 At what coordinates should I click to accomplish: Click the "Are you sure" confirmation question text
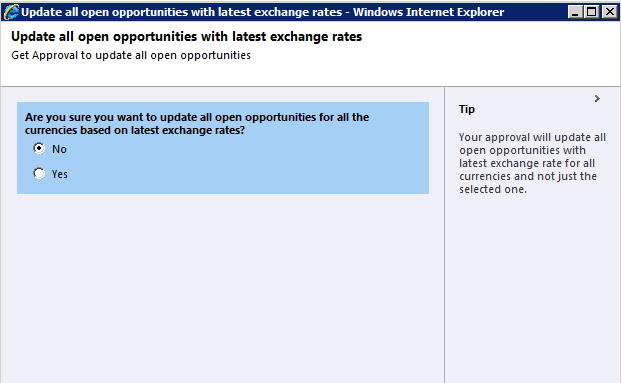197,124
